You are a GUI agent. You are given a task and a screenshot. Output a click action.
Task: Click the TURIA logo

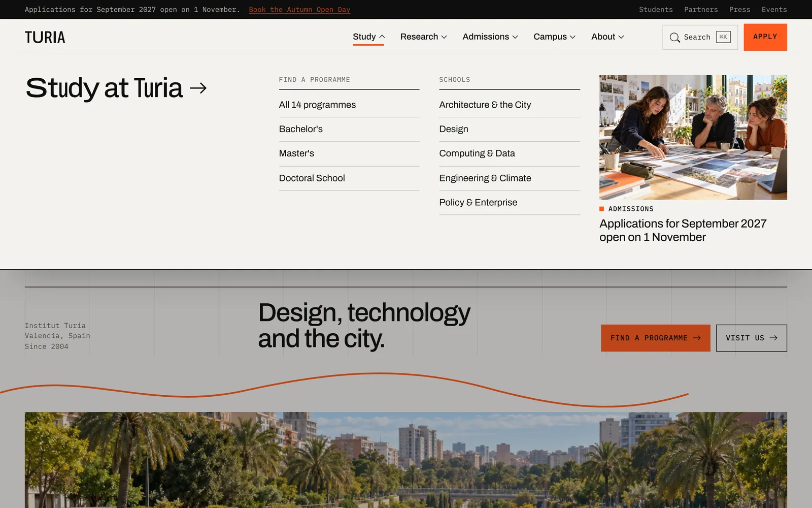click(45, 37)
